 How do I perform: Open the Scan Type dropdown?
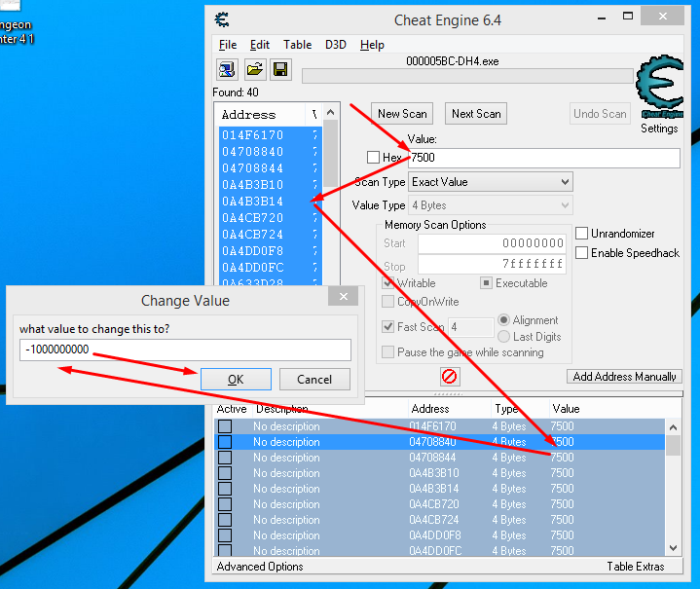tap(490, 182)
